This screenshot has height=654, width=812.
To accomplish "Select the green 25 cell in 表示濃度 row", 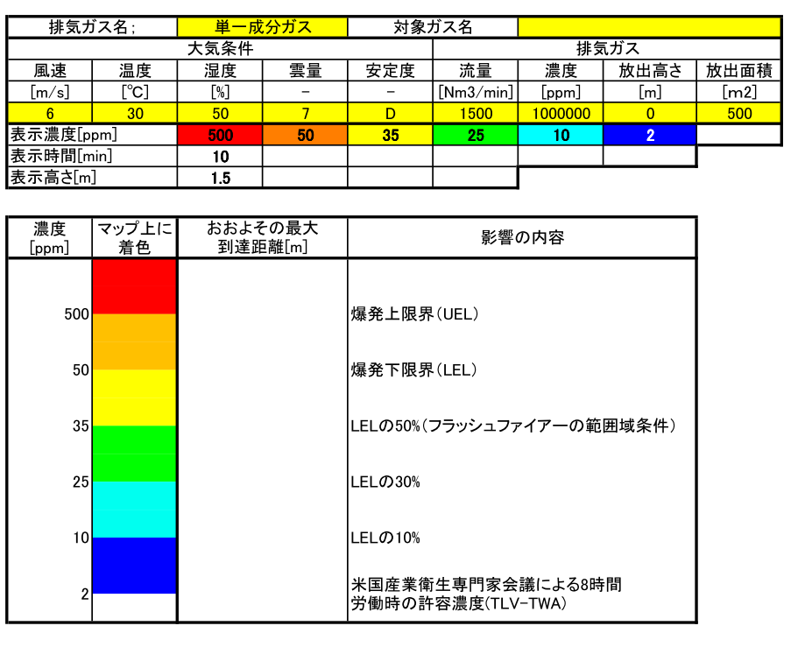I will [476, 135].
